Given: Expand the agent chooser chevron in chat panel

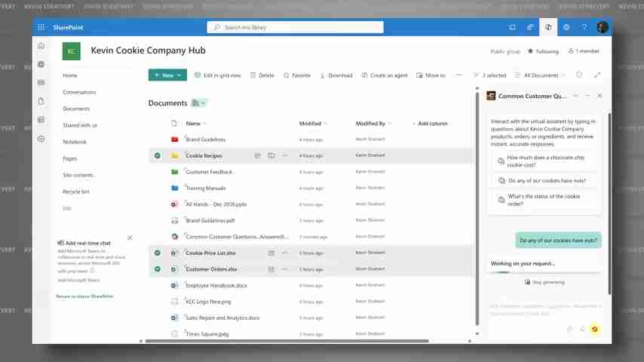Looking at the screenshot, I should click(x=575, y=96).
